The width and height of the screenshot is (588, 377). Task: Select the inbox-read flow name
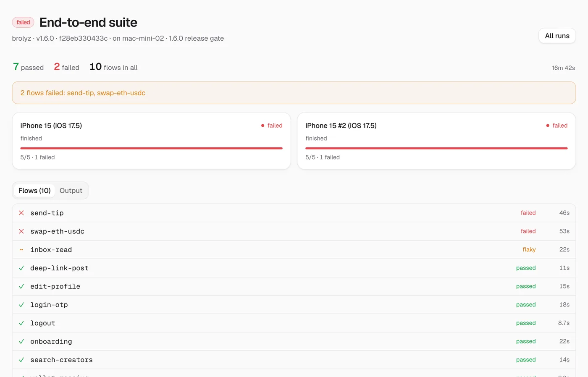[x=51, y=250]
